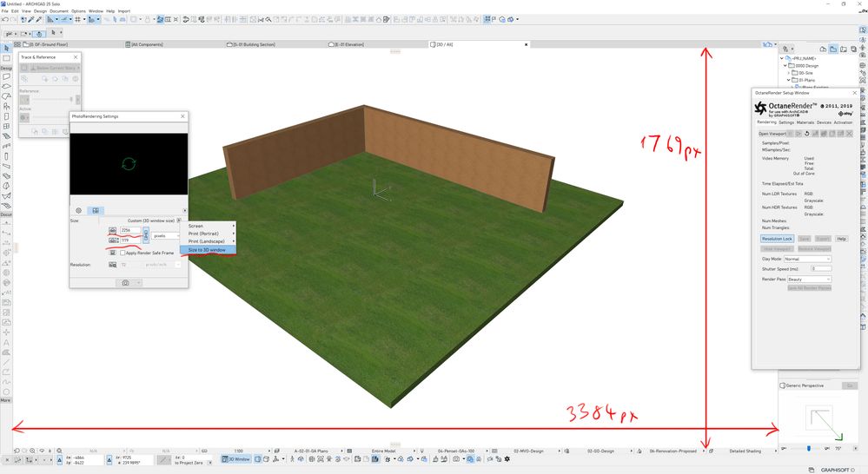Viewport: 868px width, 474px height.
Task: Select the Wall tool in the Design toolbox
Action: coord(6,77)
